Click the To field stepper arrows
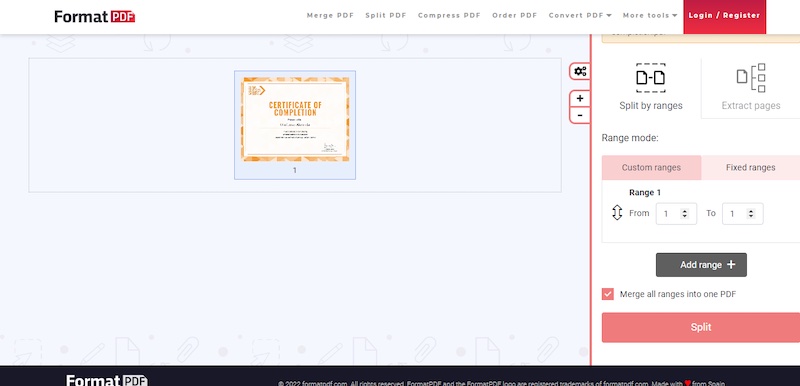 (751, 214)
